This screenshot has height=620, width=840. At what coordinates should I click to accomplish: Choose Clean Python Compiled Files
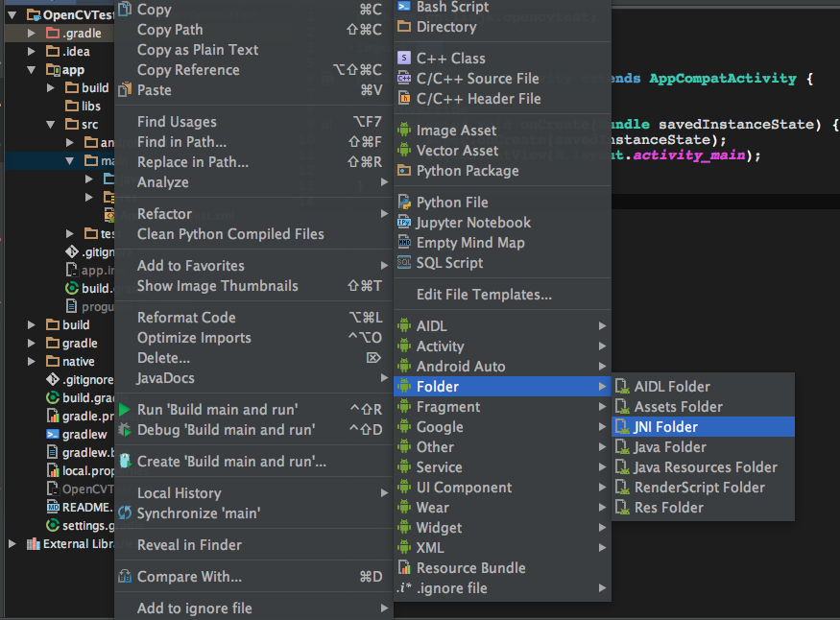tap(254, 234)
